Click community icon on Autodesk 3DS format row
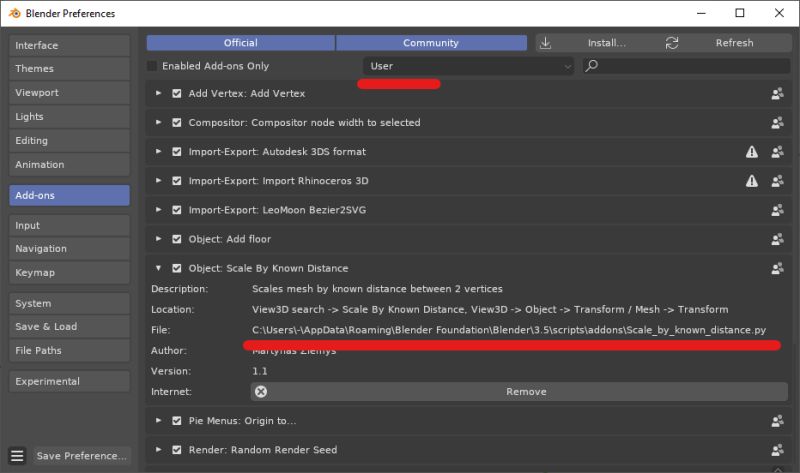 (777, 152)
